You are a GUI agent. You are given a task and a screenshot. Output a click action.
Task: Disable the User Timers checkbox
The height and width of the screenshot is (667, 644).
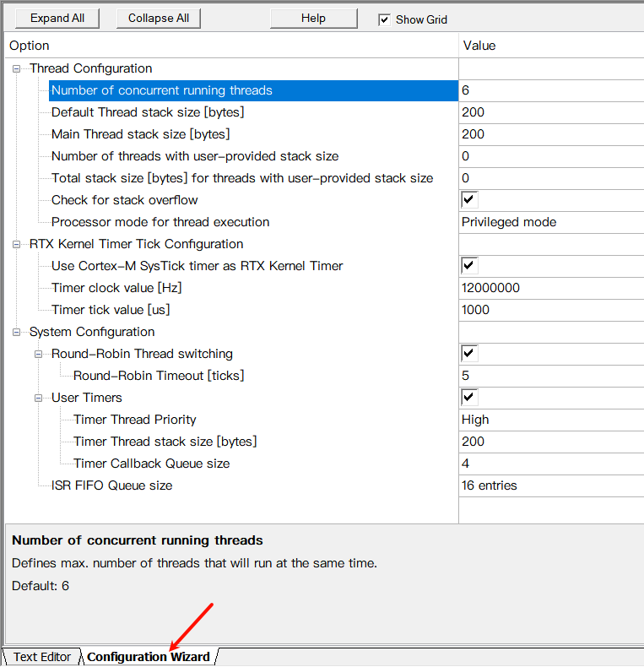point(469,398)
